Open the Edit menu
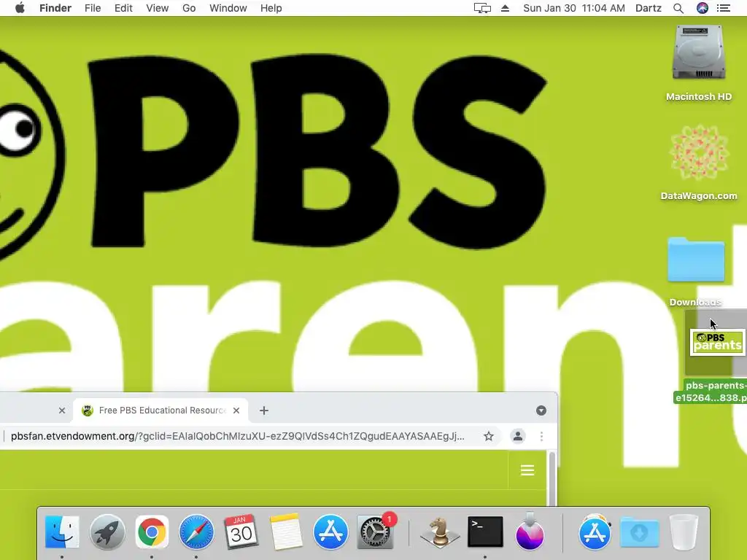The image size is (747, 560). (123, 8)
